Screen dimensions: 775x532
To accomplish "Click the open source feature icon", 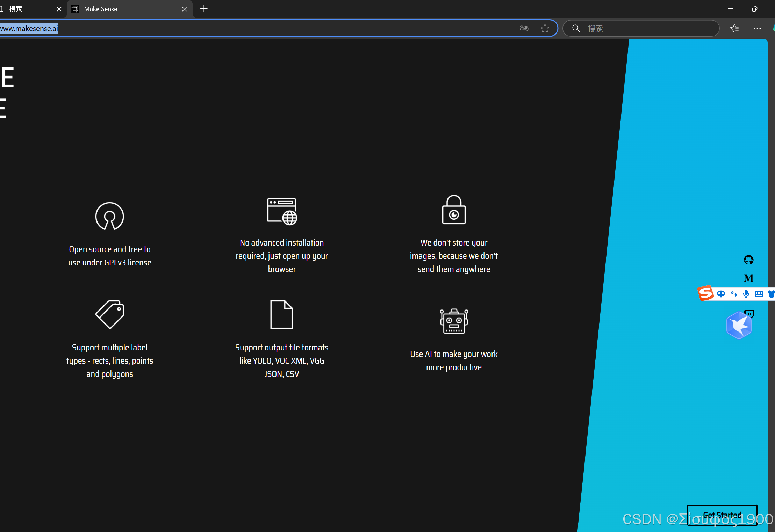I will (x=109, y=216).
